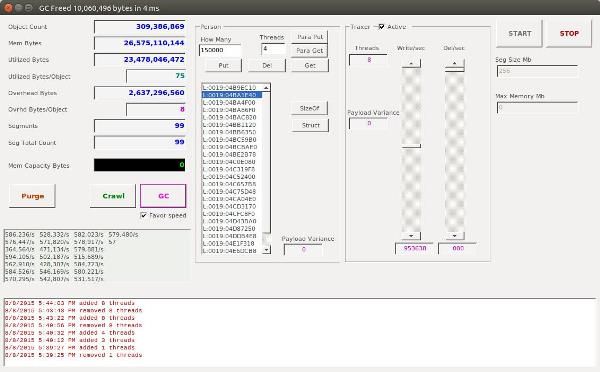Click the Utilized Bytes/Object value 75
600x372 pixels.
[156, 76]
